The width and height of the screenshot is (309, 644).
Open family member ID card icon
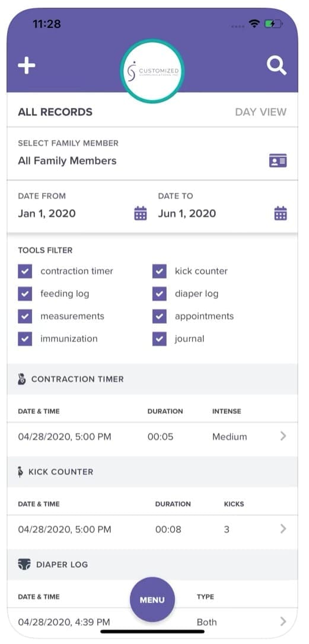278,161
